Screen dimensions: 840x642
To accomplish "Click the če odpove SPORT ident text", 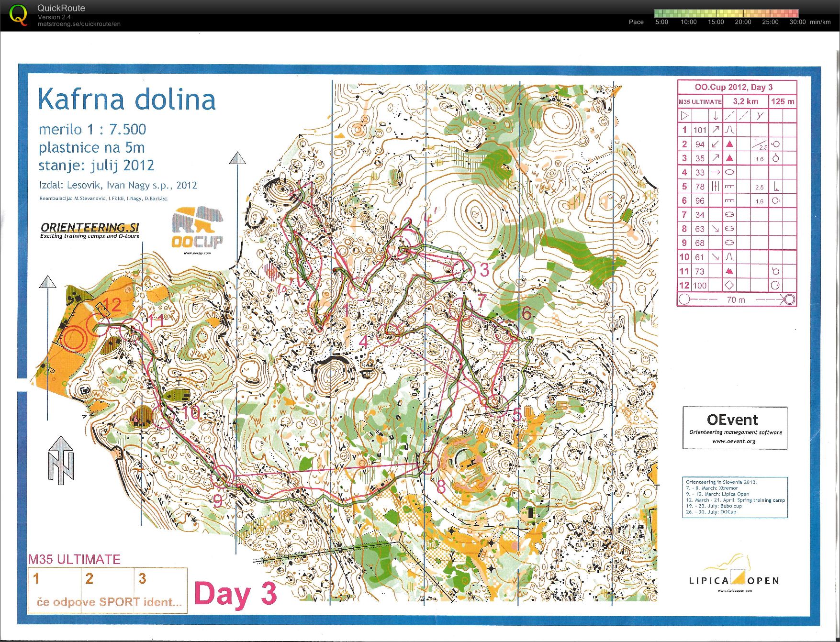I will (x=109, y=602).
